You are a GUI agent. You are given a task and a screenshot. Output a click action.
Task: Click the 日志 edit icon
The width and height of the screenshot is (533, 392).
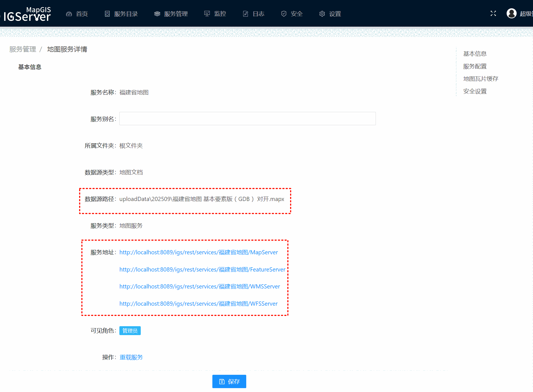pyautogui.click(x=245, y=14)
